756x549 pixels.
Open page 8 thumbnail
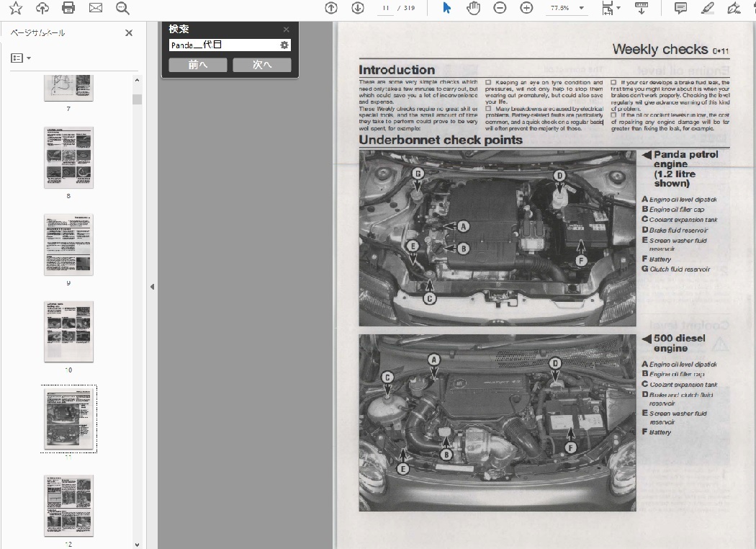coord(68,157)
